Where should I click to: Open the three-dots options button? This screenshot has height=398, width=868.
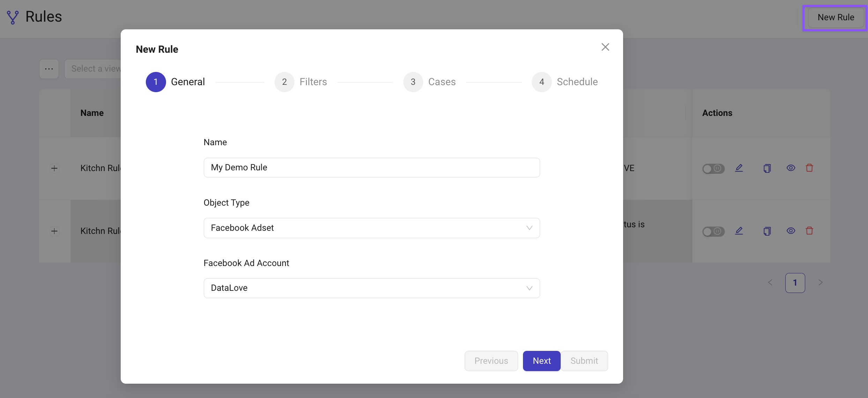click(x=49, y=69)
